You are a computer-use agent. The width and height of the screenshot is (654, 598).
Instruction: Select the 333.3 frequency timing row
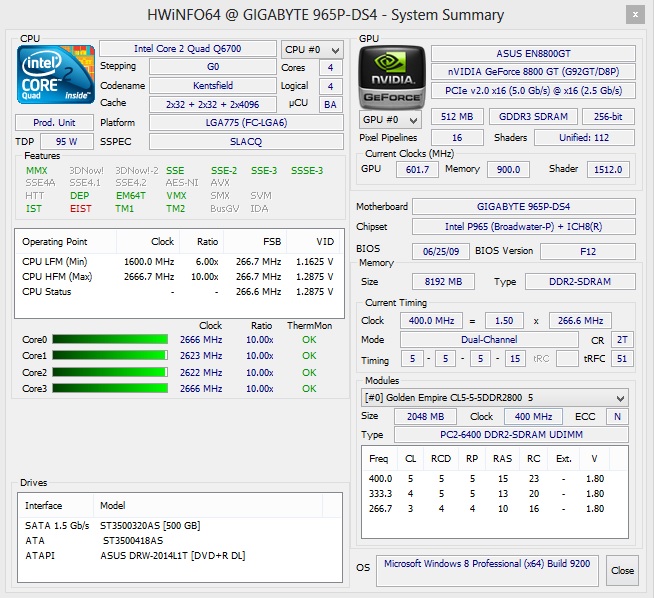[x=494, y=493]
